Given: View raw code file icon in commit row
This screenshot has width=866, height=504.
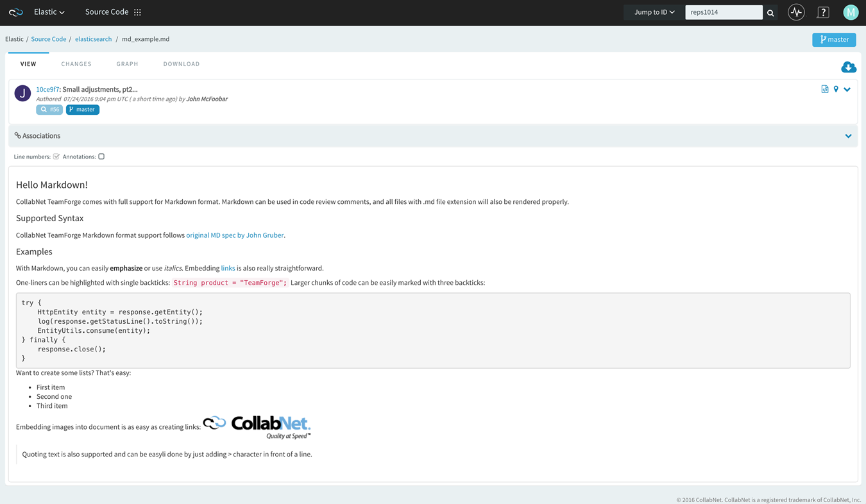Looking at the screenshot, I should [825, 89].
